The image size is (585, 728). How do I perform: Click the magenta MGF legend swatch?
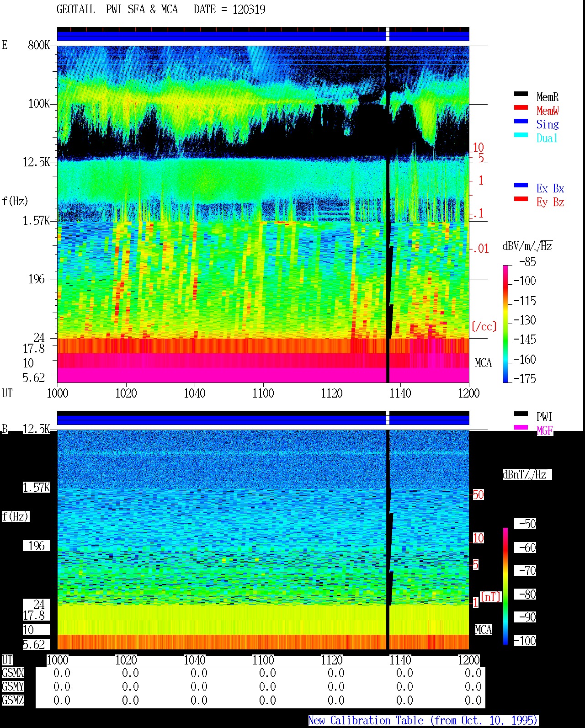coord(521,427)
